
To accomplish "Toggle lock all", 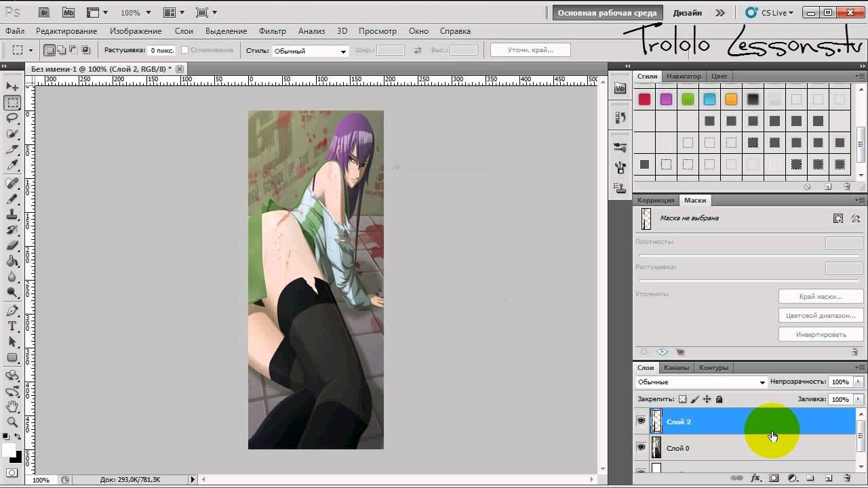I will 719,399.
